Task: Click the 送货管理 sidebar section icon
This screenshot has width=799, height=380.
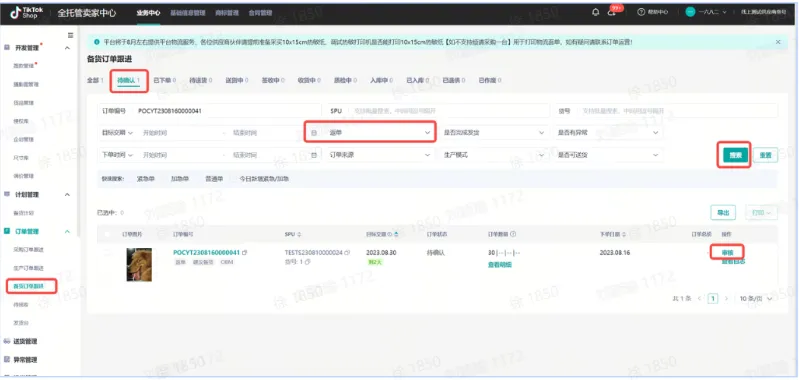Action: coord(7,341)
